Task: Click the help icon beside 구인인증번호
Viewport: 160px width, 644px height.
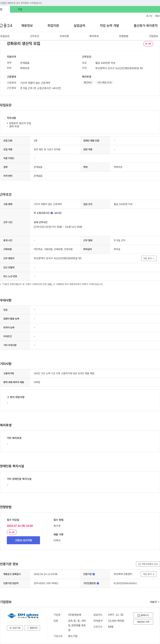Action: tap(98, 583)
